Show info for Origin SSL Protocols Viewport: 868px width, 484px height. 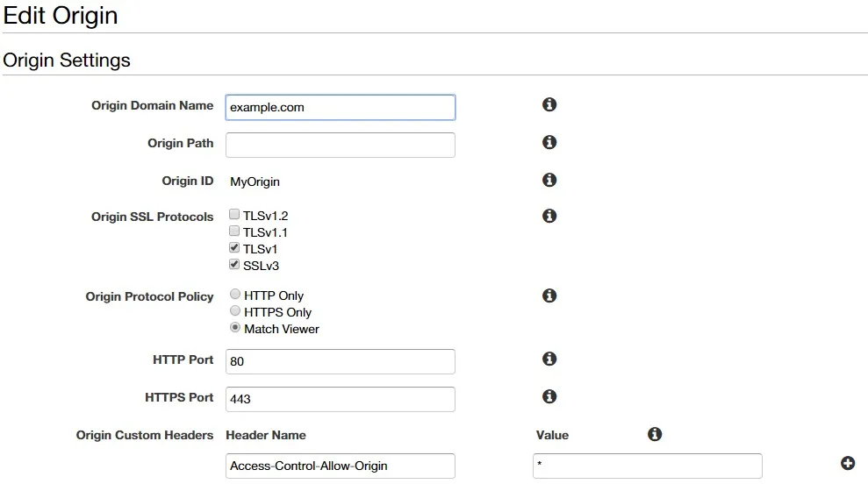coord(549,216)
